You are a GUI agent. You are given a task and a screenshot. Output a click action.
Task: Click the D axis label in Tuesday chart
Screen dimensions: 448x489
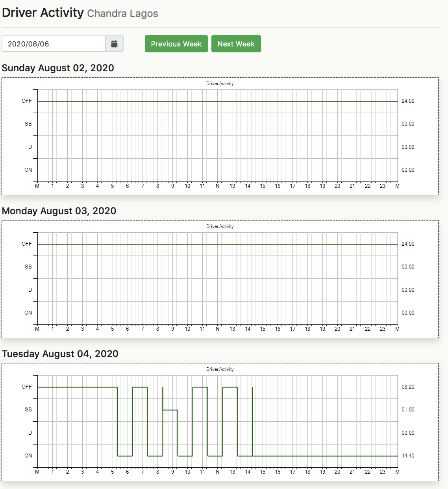[30, 433]
